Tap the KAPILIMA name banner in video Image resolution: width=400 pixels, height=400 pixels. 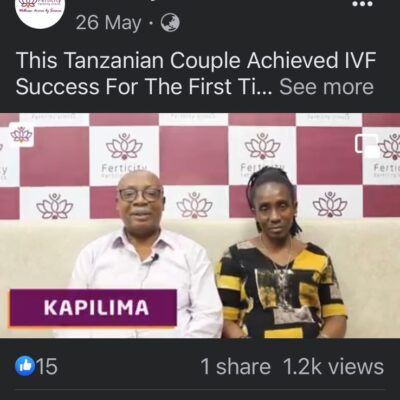(93, 308)
